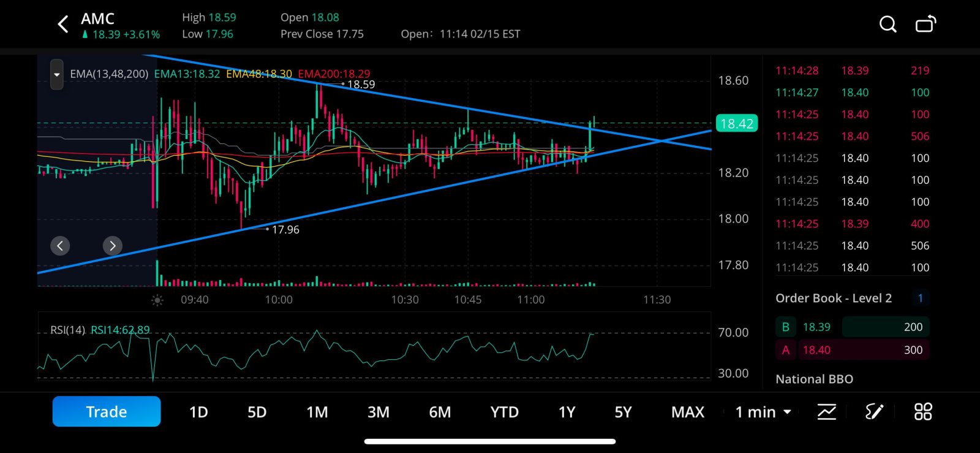
Task: Switch to the 6M timeframe
Action: [x=440, y=412]
